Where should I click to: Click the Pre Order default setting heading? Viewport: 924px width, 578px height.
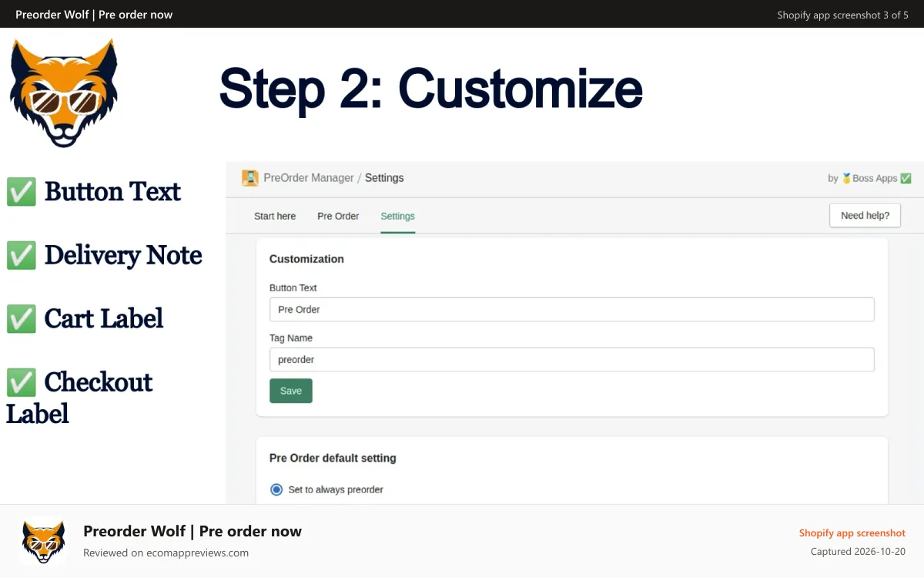coord(333,458)
